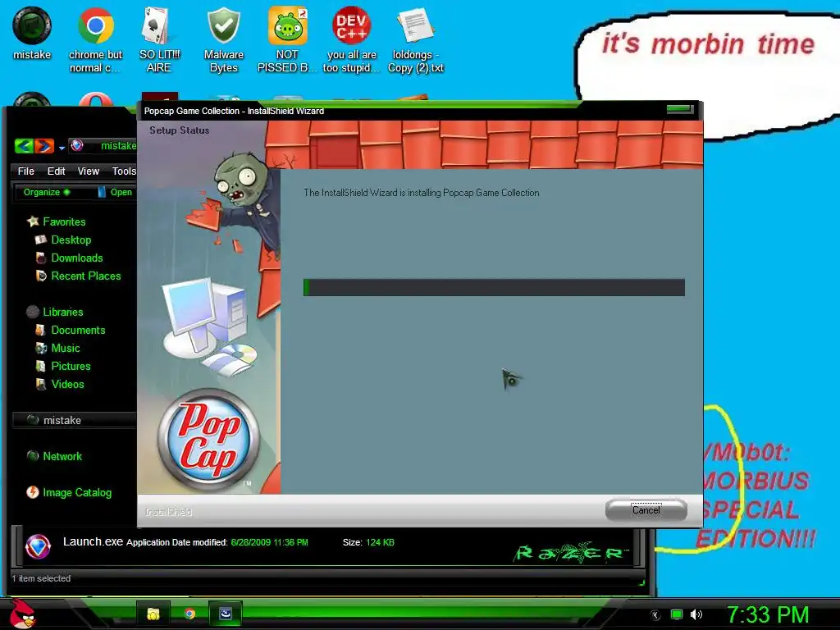Click the Favorites star icon
The height and width of the screenshot is (630, 840).
33,221
